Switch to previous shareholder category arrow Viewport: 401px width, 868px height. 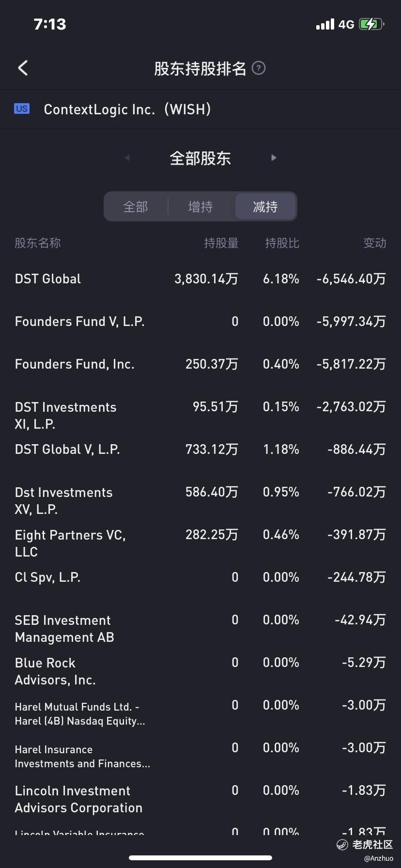click(x=127, y=158)
